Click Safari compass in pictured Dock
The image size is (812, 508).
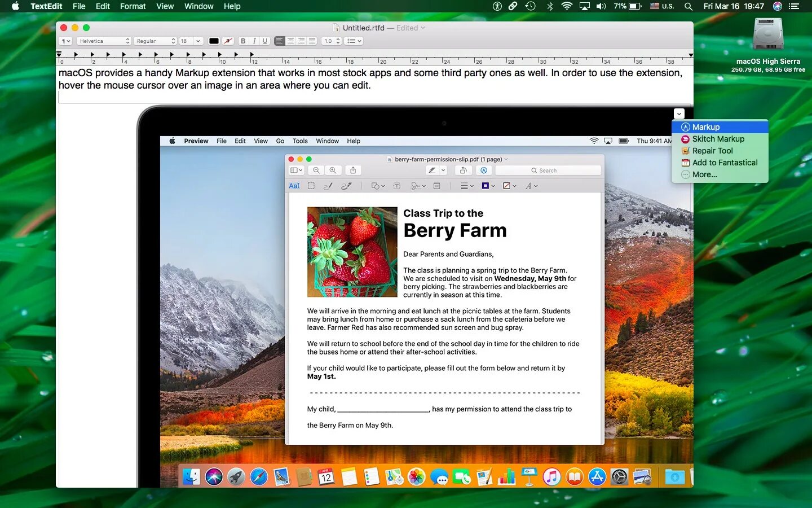259,477
